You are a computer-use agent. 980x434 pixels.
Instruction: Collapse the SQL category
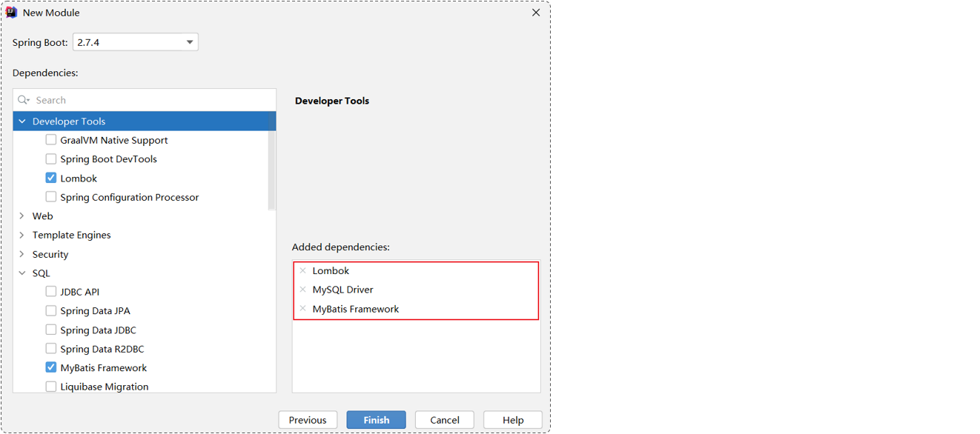pos(22,273)
